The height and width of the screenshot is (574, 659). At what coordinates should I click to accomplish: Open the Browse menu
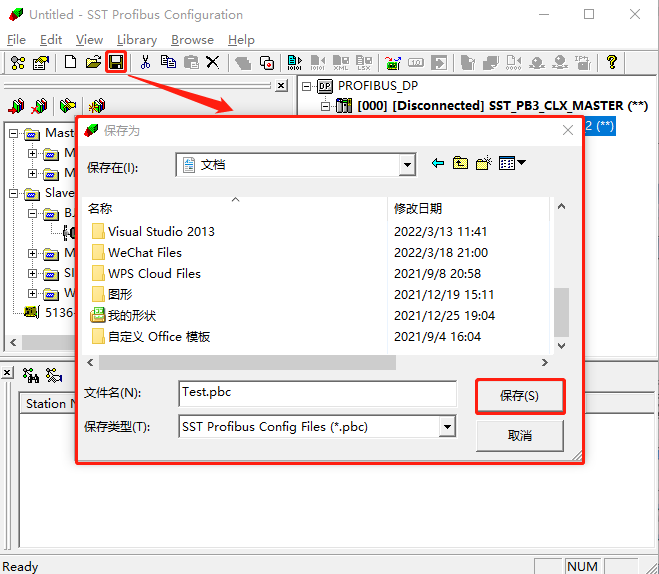pos(192,40)
